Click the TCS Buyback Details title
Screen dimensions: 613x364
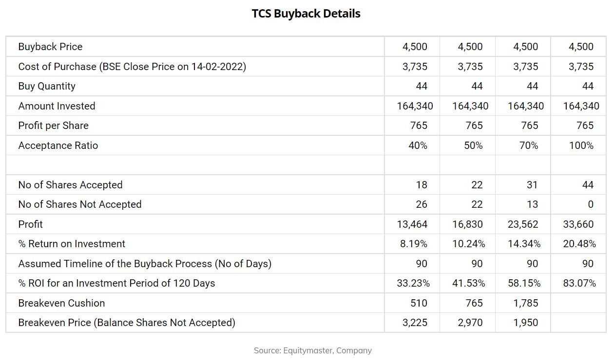click(306, 14)
